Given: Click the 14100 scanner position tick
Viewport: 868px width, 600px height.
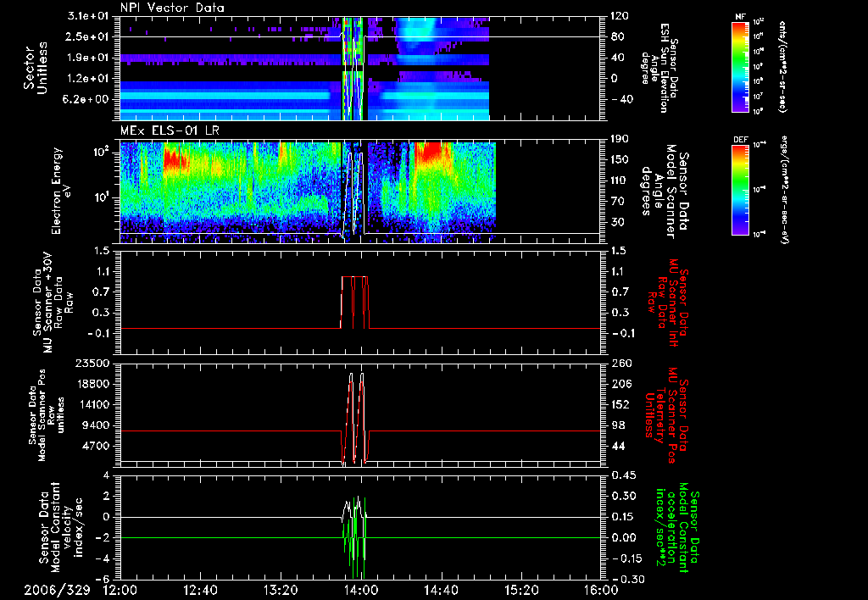Looking at the screenshot, I should click(x=93, y=404).
